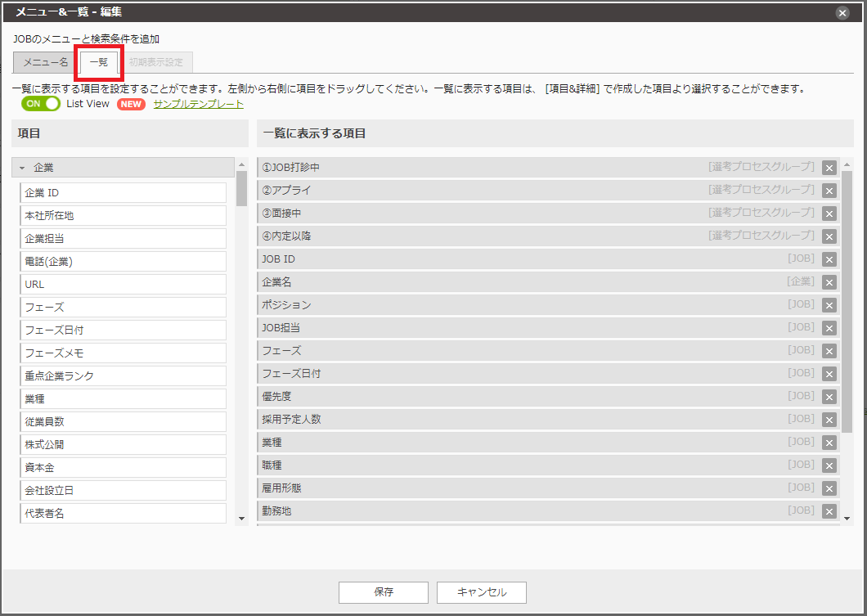This screenshot has width=867, height=616.
Task: Select URL in the item list
Action: [124, 284]
